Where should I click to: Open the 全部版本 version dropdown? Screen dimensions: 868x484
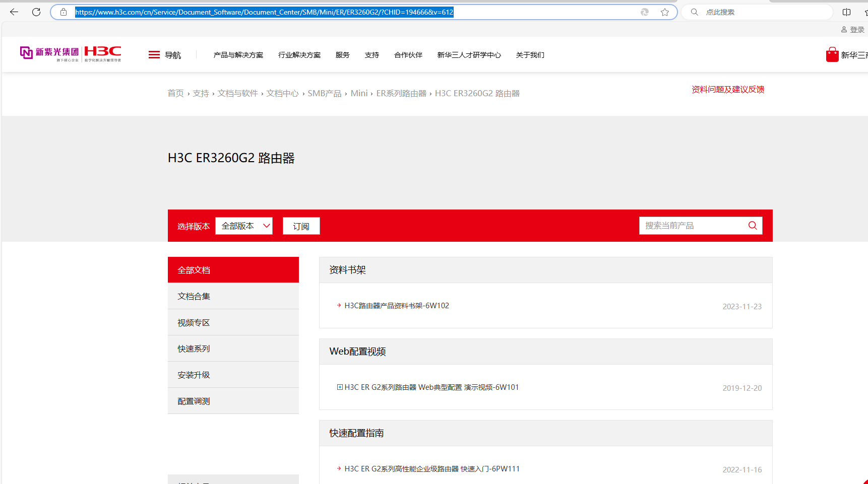244,226
